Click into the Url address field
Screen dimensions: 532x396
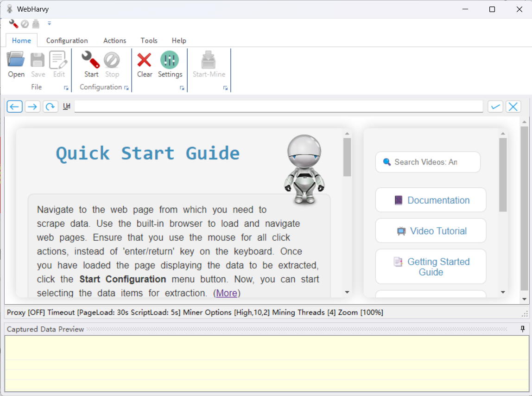278,107
